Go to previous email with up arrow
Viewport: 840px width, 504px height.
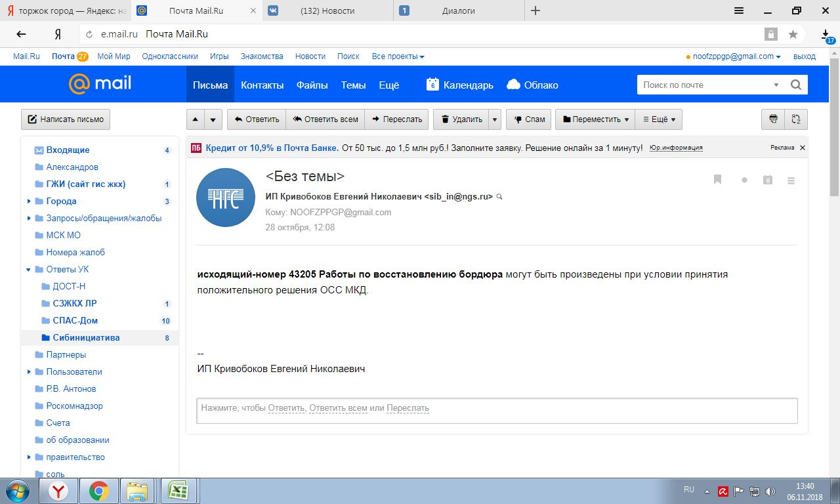click(x=196, y=119)
